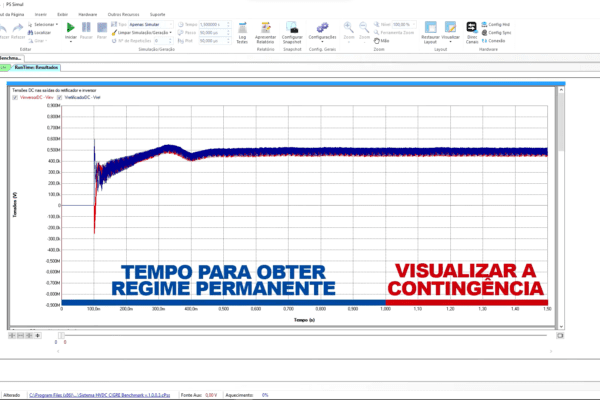Screen dimensions: 600x400
Task: Pause the simulation with the Pausar icon
Action: click(x=87, y=30)
